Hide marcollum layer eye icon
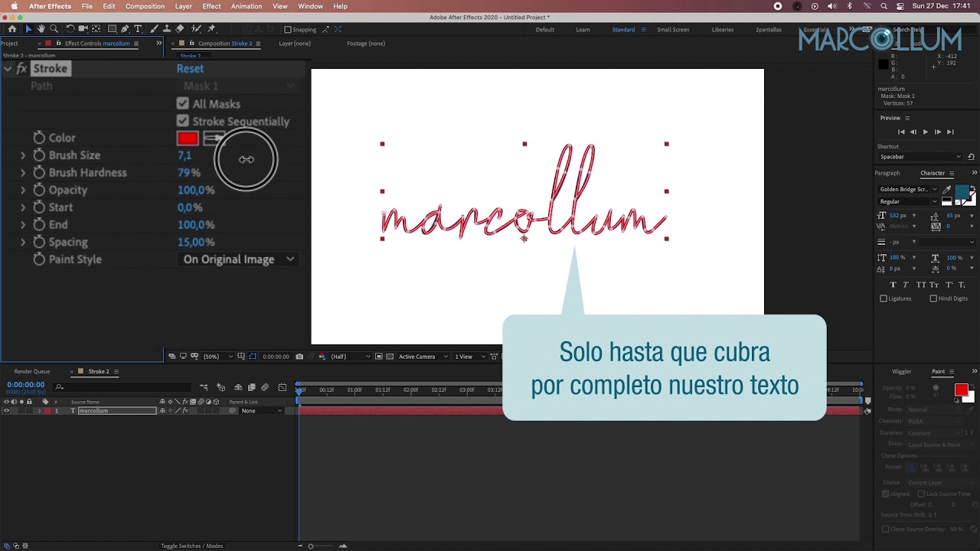Screen dimensions: 980x551 click(x=6, y=411)
